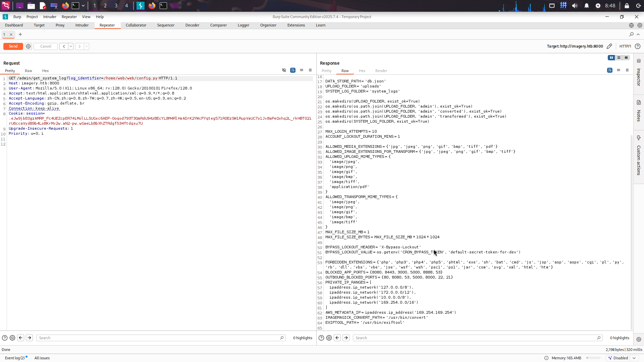Switch to side-by-side layout view
This screenshot has height=362, width=644.
coord(611,58)
